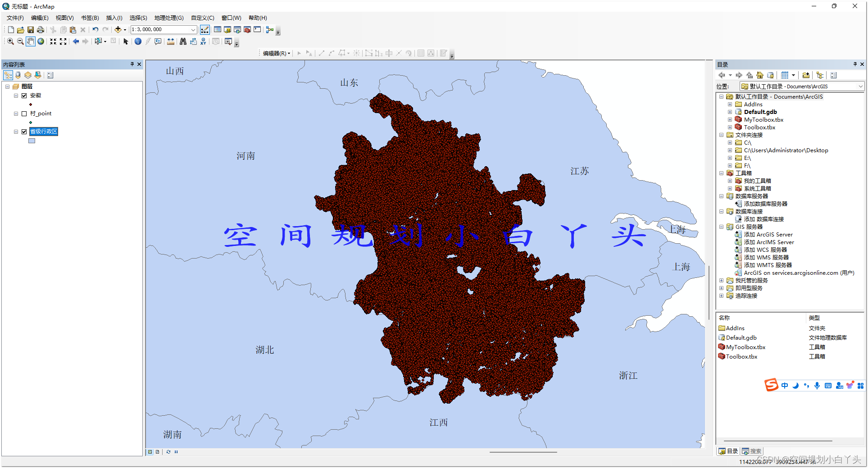
Task: Save the map with floppy disk icon
Action: (x=31, y=30)
